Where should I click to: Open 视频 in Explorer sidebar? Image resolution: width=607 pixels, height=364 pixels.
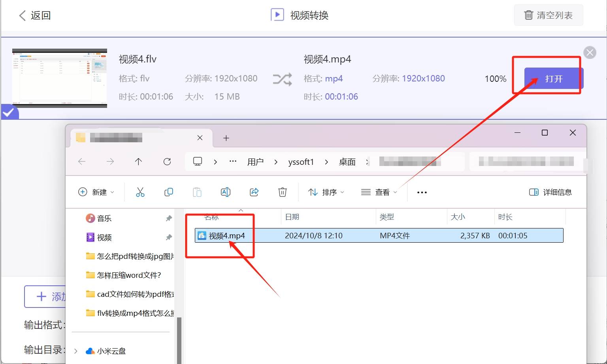click(x=99, y=237)
